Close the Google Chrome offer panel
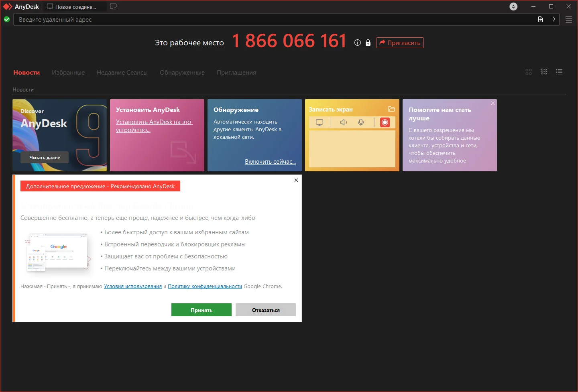The height and width of the screenshot is (392, 578). pos(296,180)
